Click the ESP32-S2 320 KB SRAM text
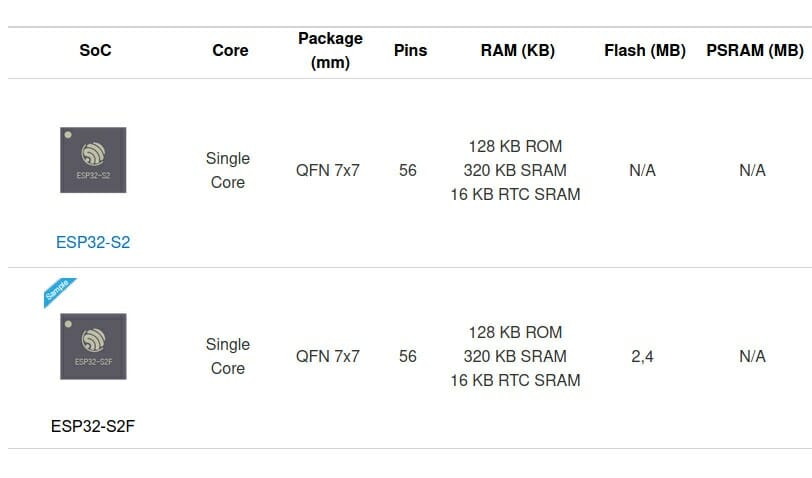 pyautogui.click(x=515, y=170)
